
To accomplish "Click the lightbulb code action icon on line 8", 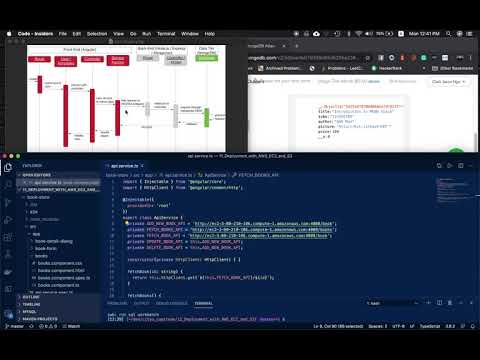I will click(127, 223).
